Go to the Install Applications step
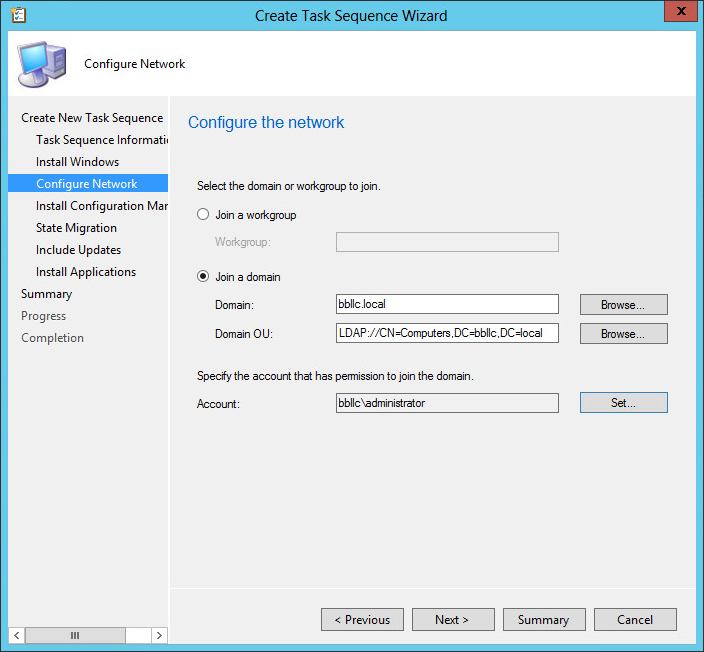This screenshot has width=704, height=652. pyautogui.click(x=86, y=272)
